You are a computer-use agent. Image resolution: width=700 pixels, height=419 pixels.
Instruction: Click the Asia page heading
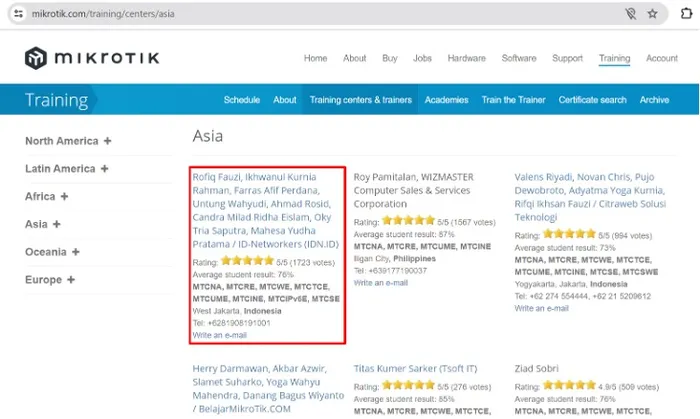coord(208,136)
